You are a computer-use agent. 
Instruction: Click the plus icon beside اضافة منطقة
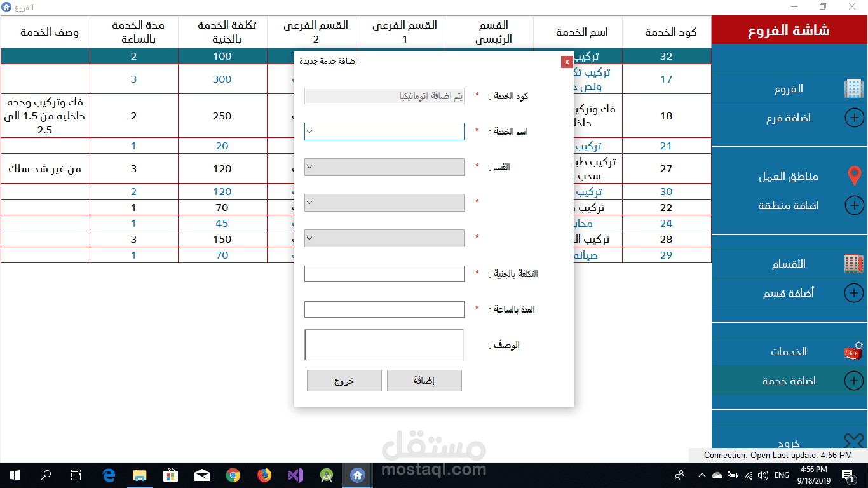tap(854, 205)
